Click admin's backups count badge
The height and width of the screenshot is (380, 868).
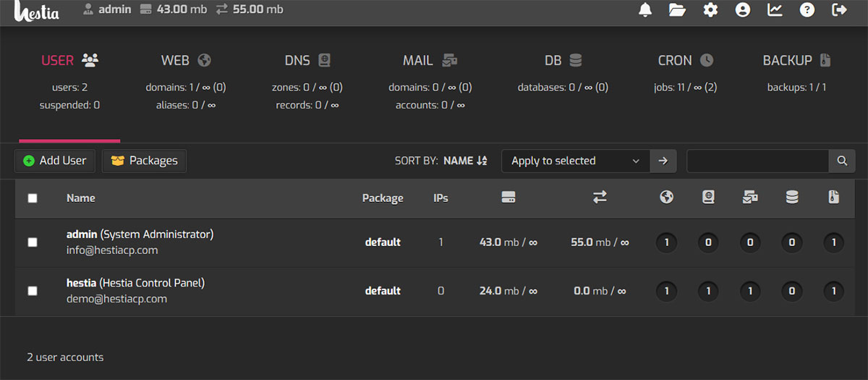pyautogui.click(x=834, y=242)
